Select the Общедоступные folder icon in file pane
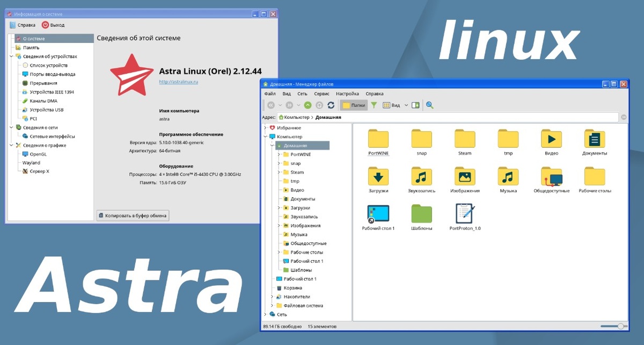 coord(552,176)
